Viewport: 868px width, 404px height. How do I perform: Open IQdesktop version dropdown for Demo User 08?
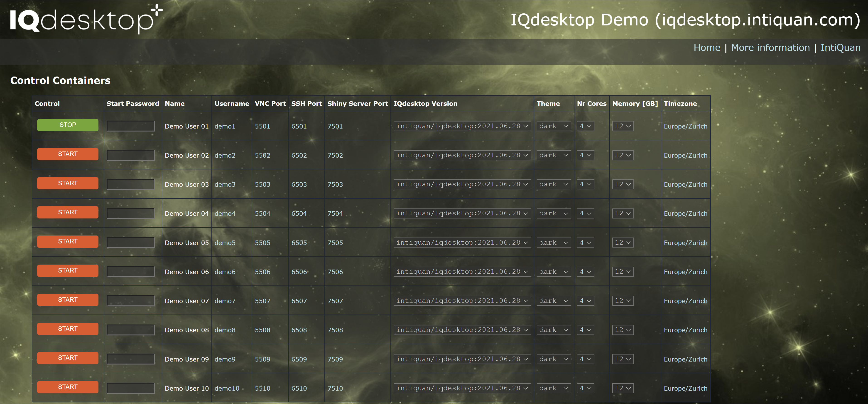[x=462, y=330]
